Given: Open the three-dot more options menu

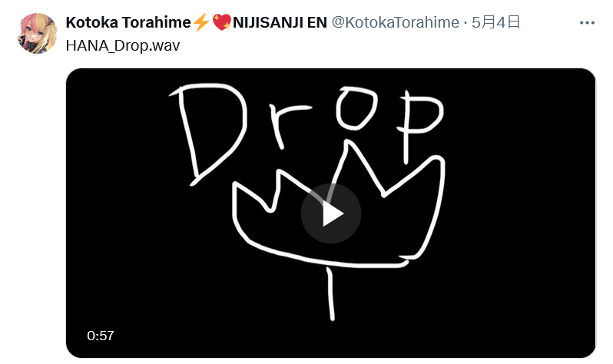Looking at the screenshot, I should 587,23.
